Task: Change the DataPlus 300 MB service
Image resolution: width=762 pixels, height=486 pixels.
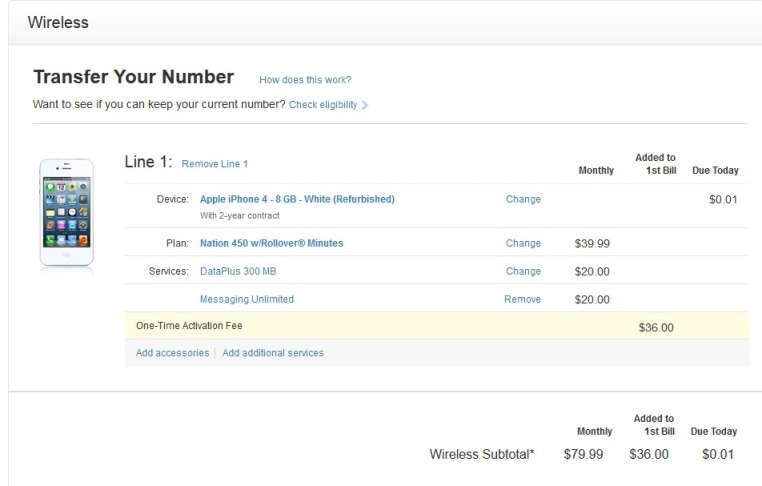Action: tap(523, 271)
